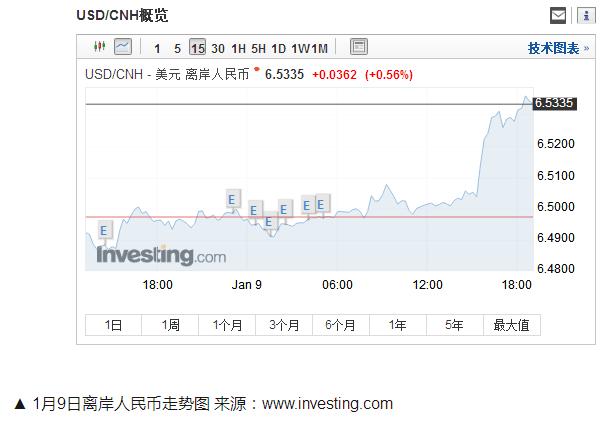Click the Investing.com watermark logo
616x427 pixels.
[161, 257]
